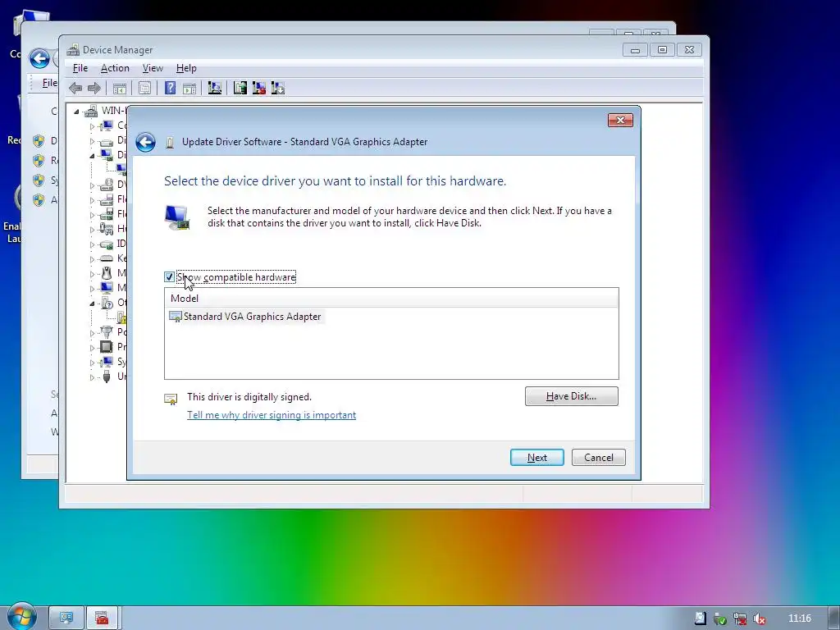Open the Action menu
Screen dimensions: 840x630
coord(115,68)
